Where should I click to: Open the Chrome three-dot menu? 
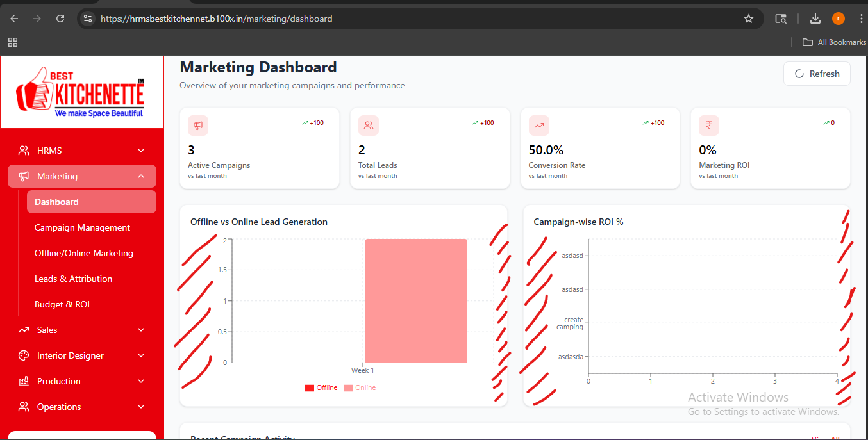tap(861, 19)
